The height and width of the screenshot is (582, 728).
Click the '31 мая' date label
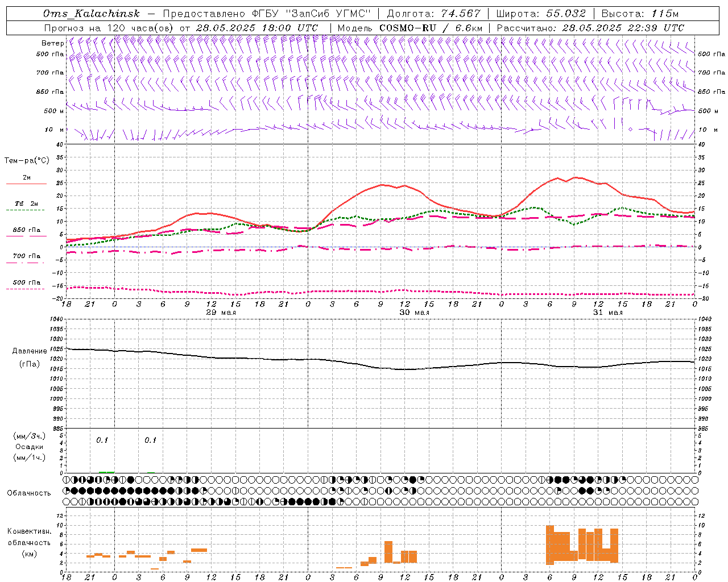coord(608,313)
